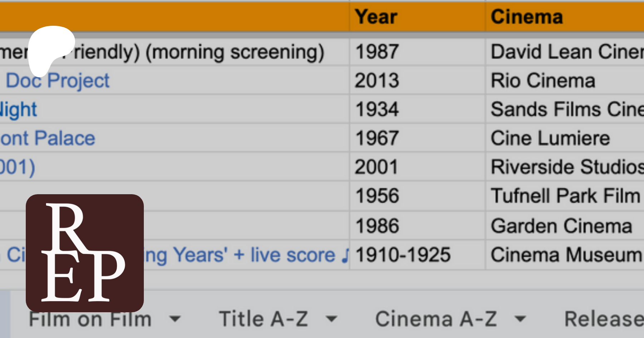Click the REP logo icon
Screen dimensions: 644x338
pos(85,253)
